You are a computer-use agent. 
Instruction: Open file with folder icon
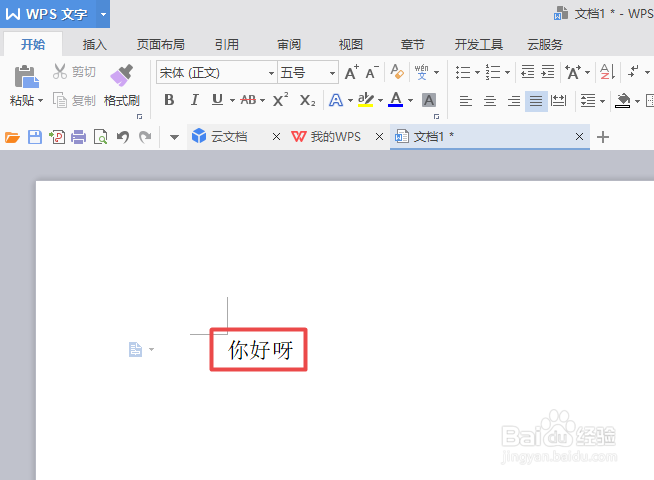12,137
